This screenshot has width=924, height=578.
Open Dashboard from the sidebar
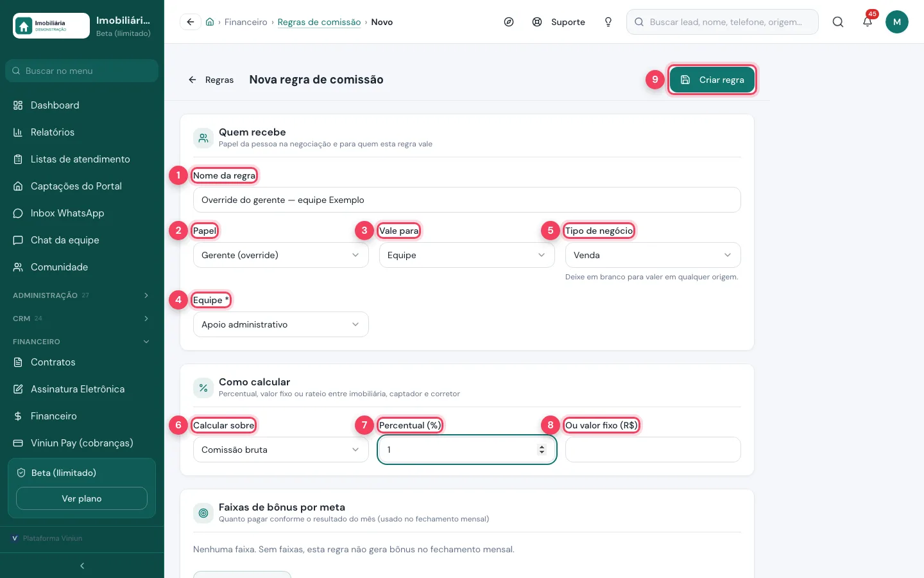coord(81,105)
